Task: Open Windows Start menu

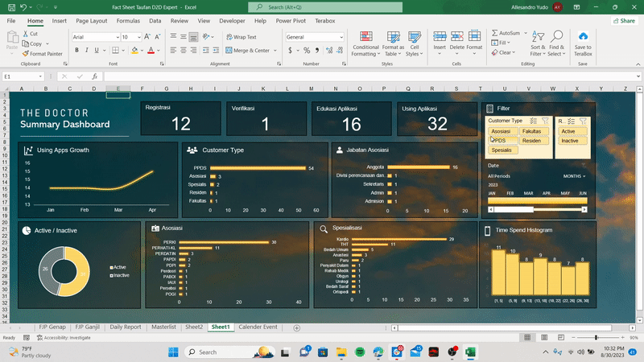Action: click(173, 352)
